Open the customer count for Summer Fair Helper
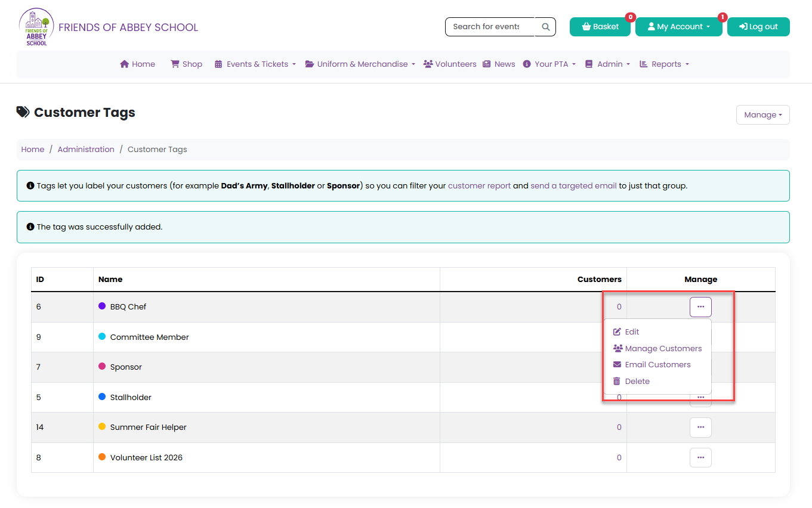812x508 pixels. [x=619, y=428]
